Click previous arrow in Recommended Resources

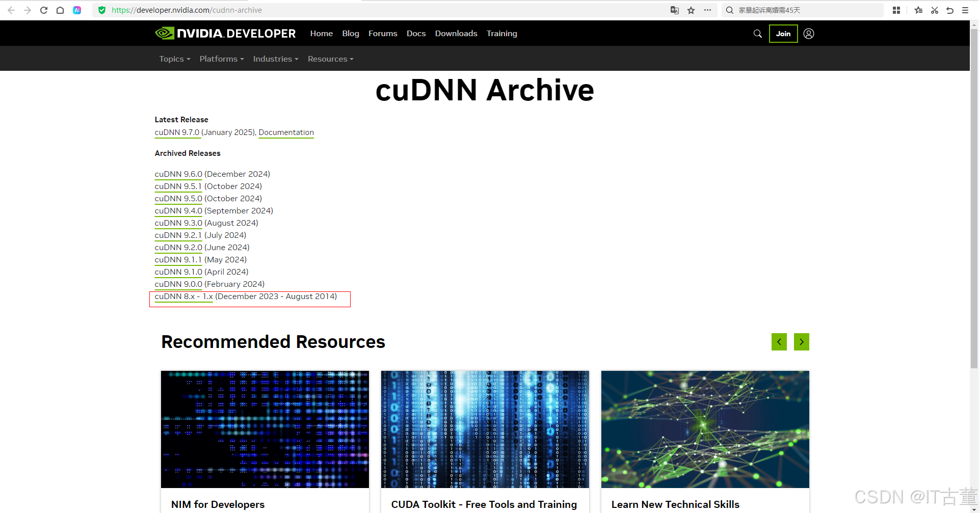[779, 342]
